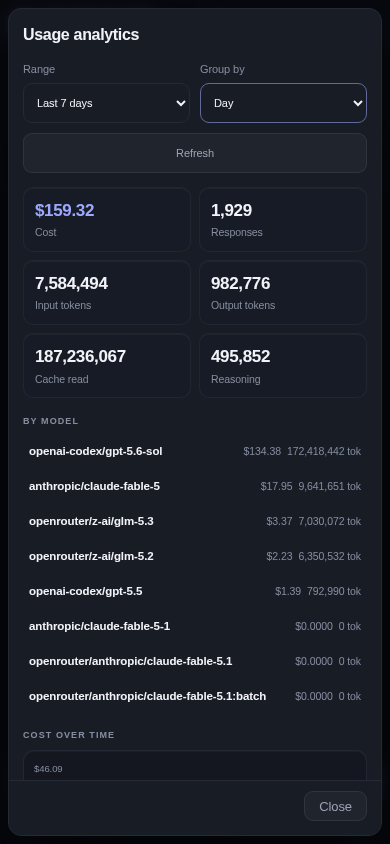Viewport: 390px width, 844px height.
Task: Click the Group by label
Action: click(222, 69)
